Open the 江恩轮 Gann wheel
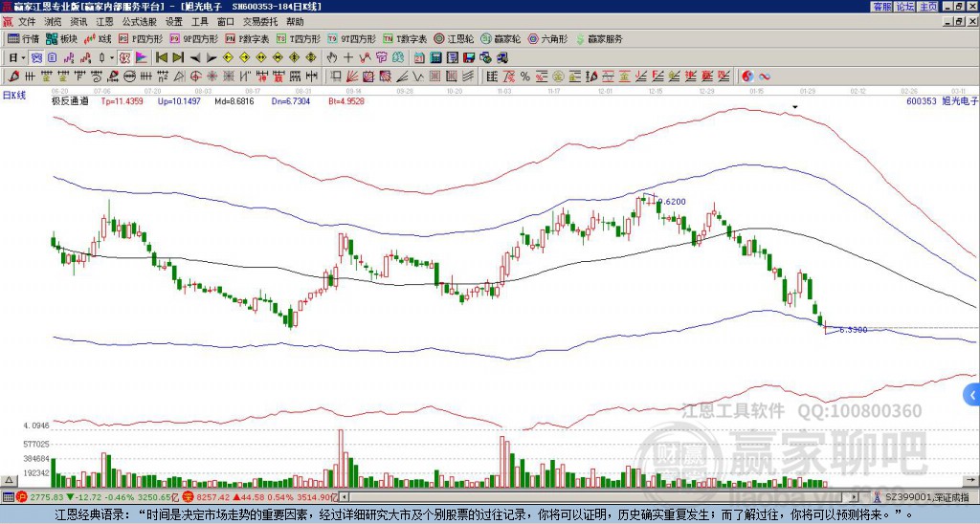This screenshot has height=524, width=980. pos(454,38)
